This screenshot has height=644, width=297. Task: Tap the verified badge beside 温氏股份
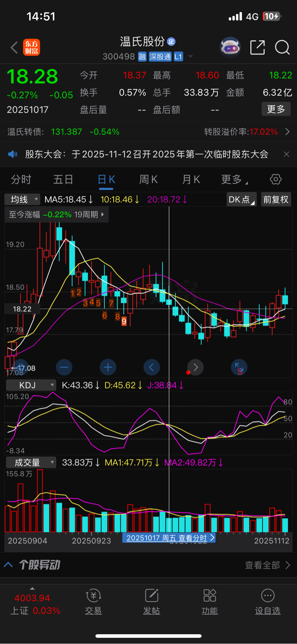tap(171, 41)
